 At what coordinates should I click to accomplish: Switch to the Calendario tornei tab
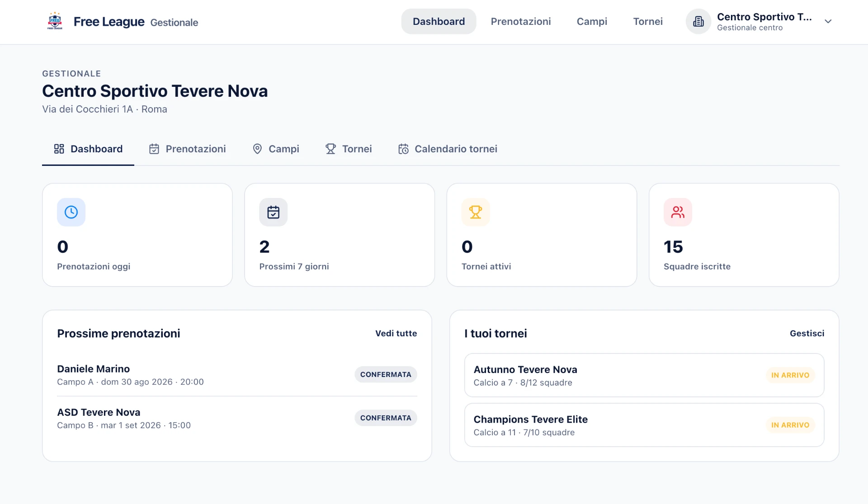(448, 149)
